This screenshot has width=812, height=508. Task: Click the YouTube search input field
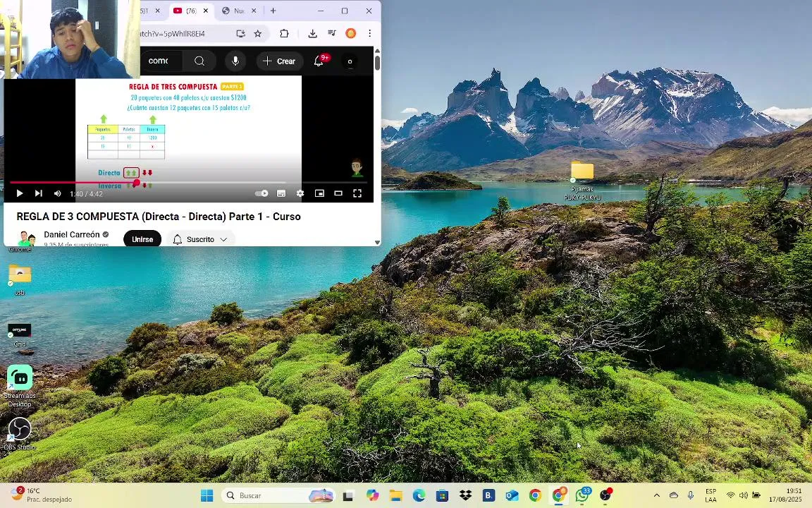click(161, 61)
